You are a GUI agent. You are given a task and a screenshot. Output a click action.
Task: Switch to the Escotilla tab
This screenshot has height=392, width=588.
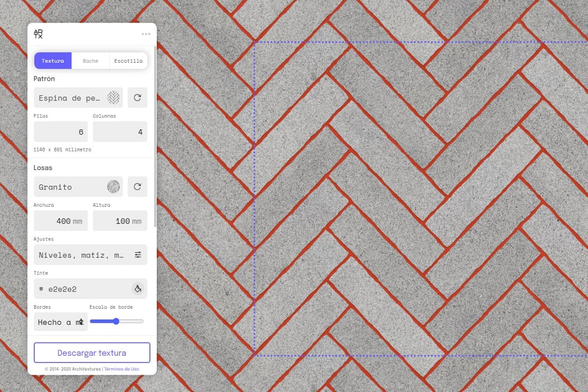pos(128,61)
